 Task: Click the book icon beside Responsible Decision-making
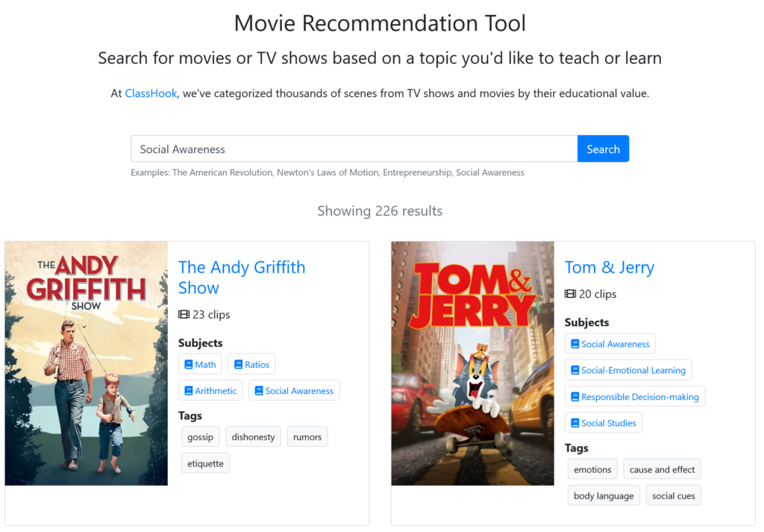point(575,396)
